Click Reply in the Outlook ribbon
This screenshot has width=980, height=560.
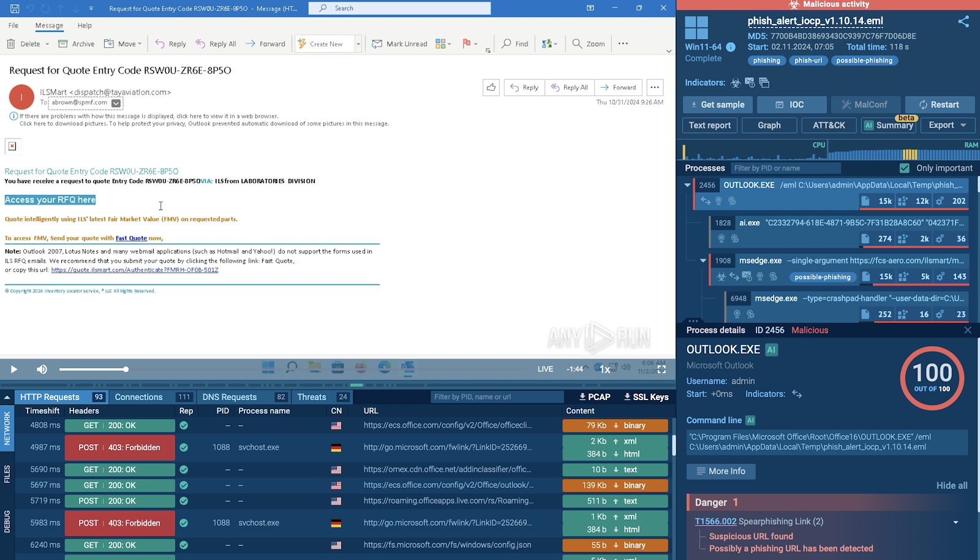(x=170, y=44)
